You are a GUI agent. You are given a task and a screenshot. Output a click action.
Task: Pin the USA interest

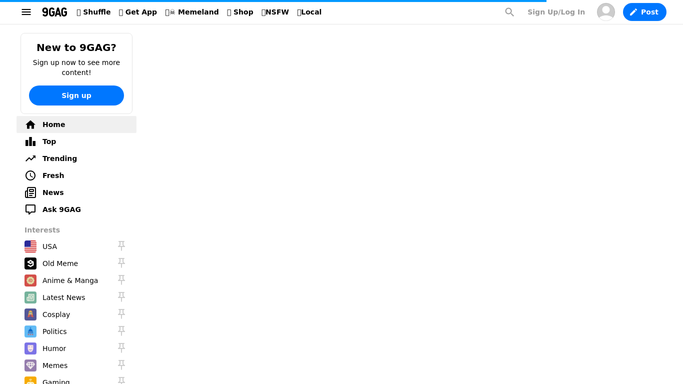click(122, 246)
